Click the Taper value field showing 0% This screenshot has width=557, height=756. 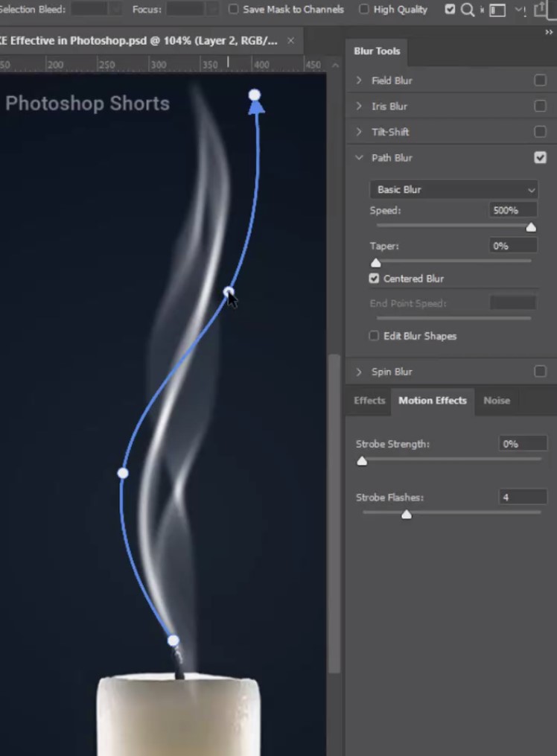pyautogui.click(x=512, y=246)
